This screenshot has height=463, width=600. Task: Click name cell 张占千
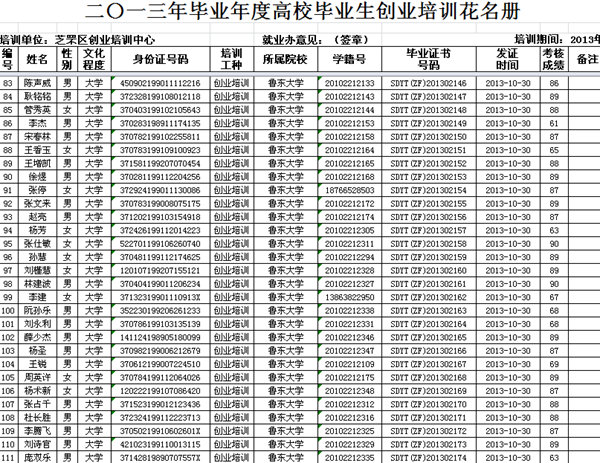(x=38, y=404)
